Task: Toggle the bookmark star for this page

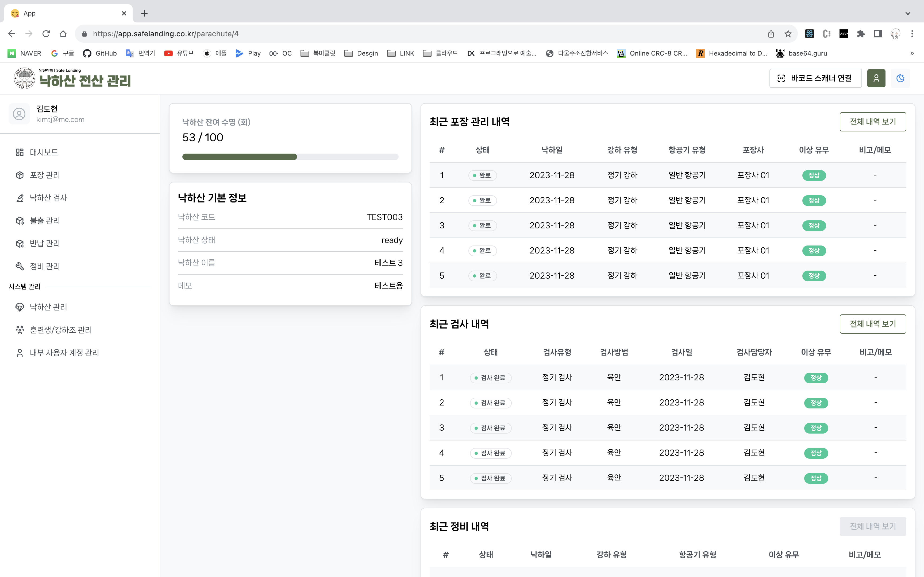Action: (x=788, y=34)
